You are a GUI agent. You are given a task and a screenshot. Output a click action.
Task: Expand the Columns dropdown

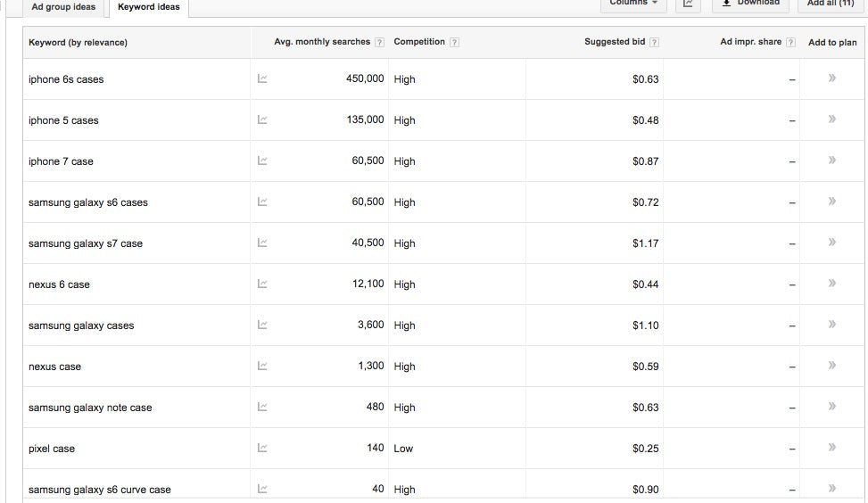pyautogui.click(x=633, y=4)
